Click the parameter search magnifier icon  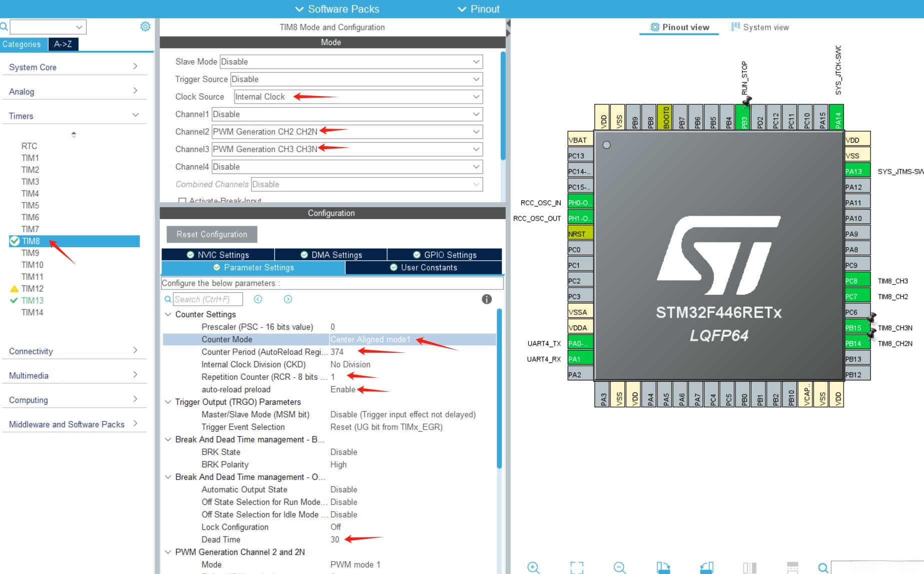tap(168, 299)
